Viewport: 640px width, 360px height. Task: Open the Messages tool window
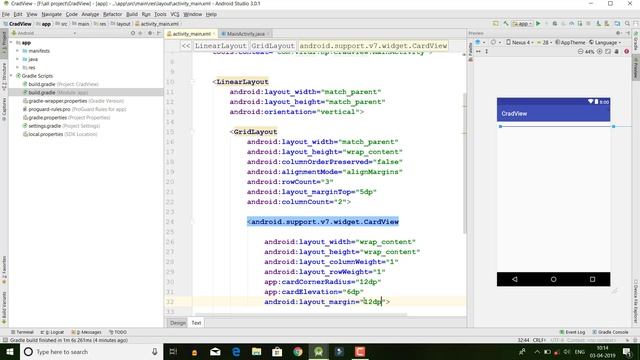(x=86, y=332)
